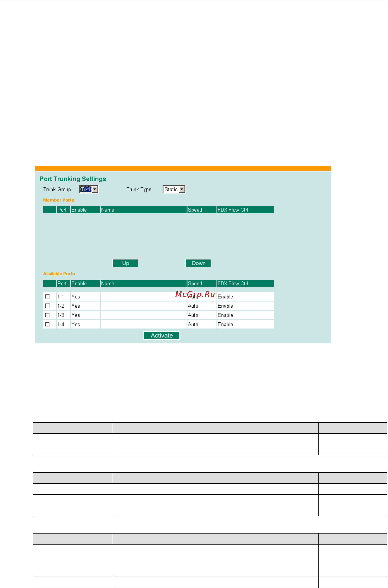Open the Trunk Type dropdown showing Static
388x588 pixels.
tap(174, 189)
